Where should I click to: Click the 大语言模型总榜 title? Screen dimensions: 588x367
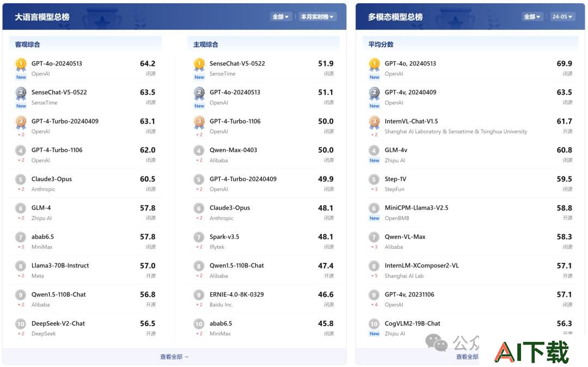(x=42, y=17)
